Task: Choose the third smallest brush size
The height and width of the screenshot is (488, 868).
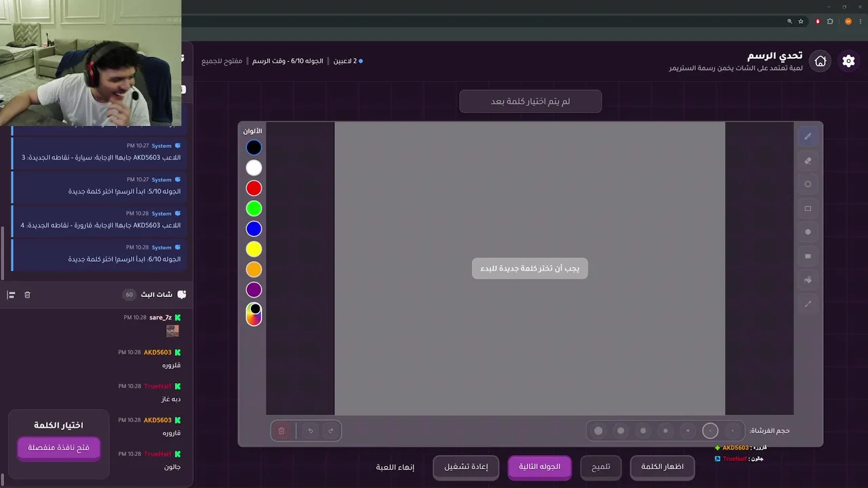Action: [x=688, y=430]
